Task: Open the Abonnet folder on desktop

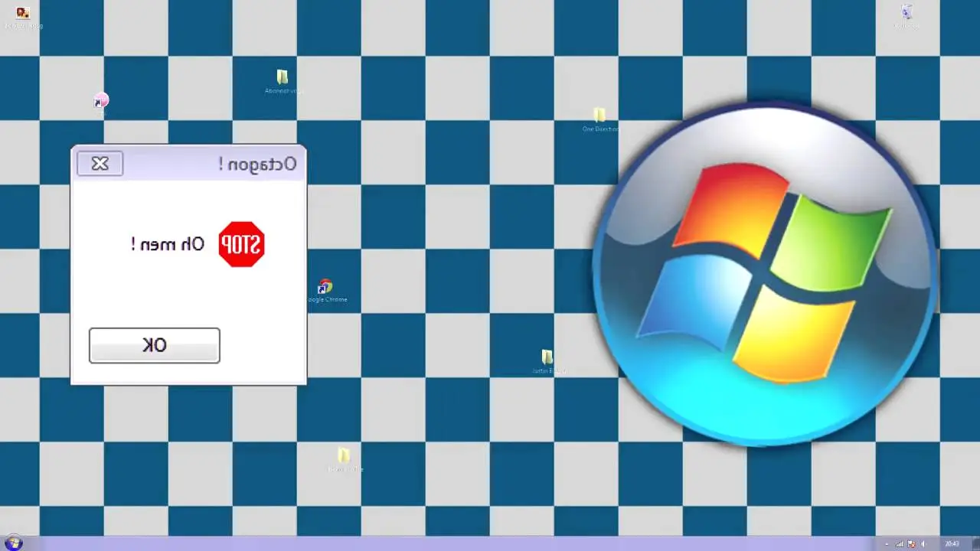Action: tap(283, 77)
